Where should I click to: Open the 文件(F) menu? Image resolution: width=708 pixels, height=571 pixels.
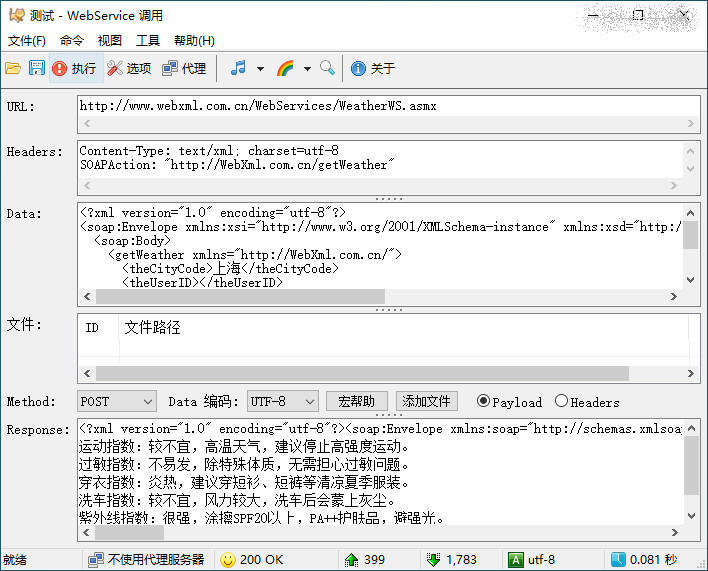tap(27, 41)
